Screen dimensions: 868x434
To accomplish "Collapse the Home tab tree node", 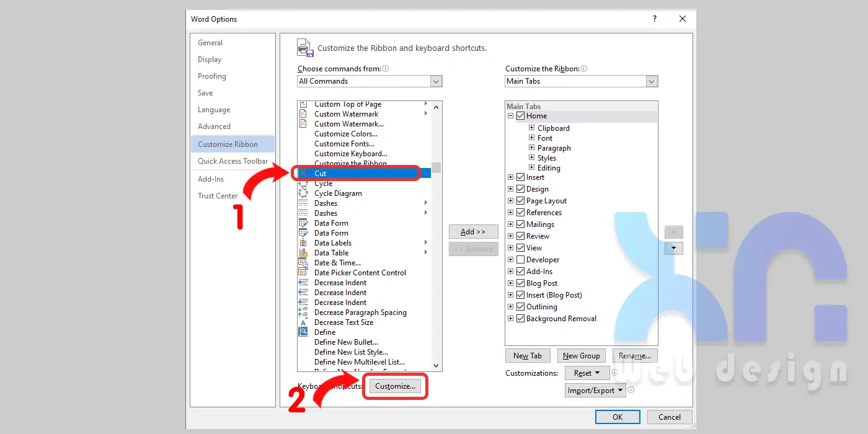I will [511, 116].
